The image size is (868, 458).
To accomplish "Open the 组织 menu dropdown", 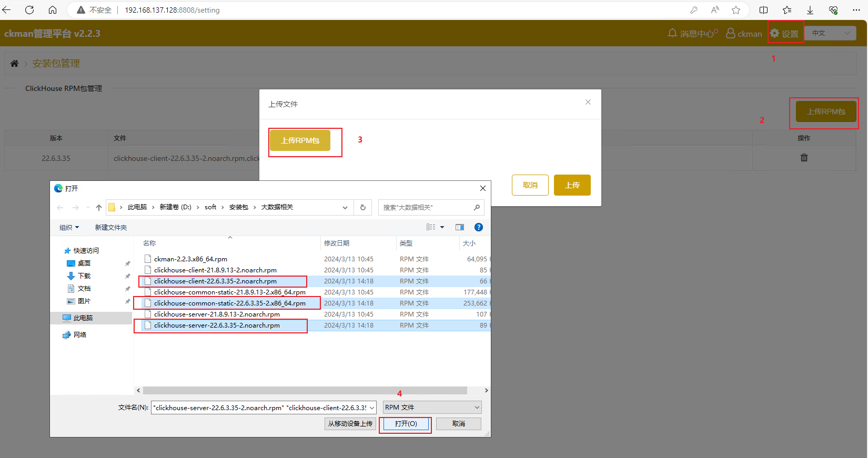I will (69, 227).
